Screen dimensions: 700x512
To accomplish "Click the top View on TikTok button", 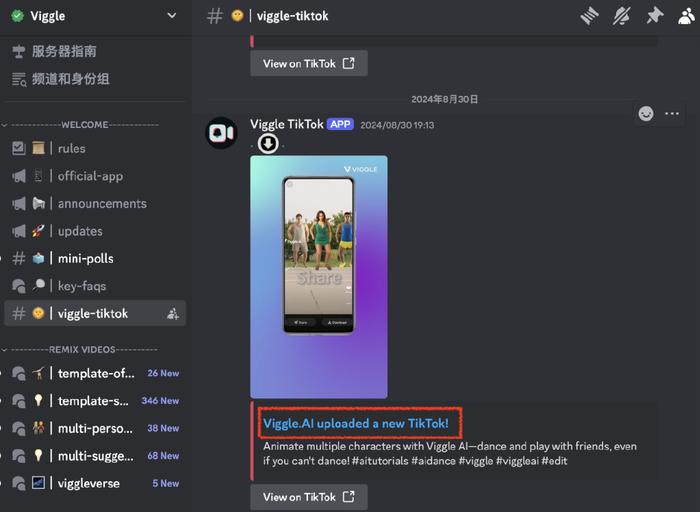I will click(x=309, y=63).
